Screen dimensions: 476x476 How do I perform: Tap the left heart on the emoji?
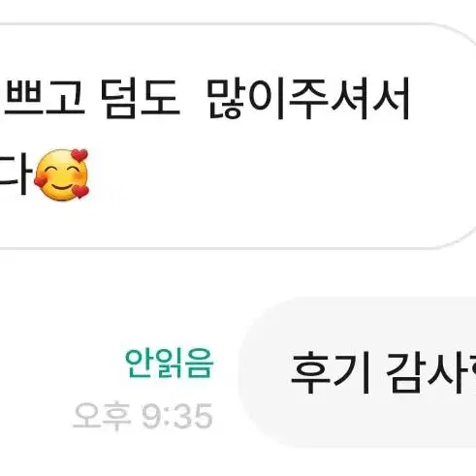click(41, 180)
